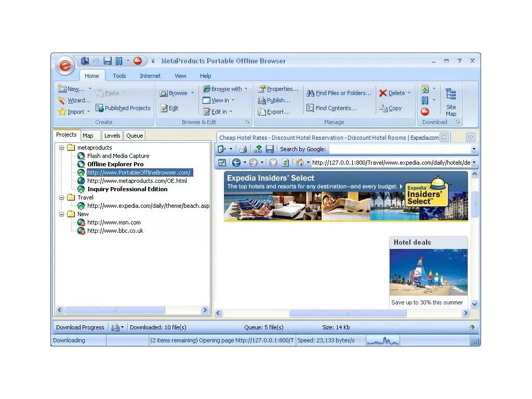Click the add link icon with green plus
This screenshot has width=532, height=399.
[258, 149]
